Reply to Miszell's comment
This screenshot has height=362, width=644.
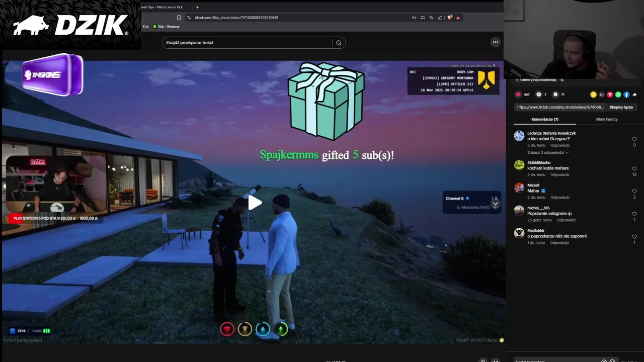tap(560, 198)
